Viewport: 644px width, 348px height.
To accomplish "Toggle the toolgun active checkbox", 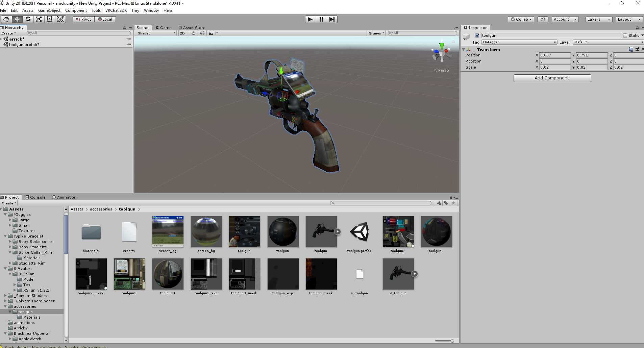I will point(477,35).
